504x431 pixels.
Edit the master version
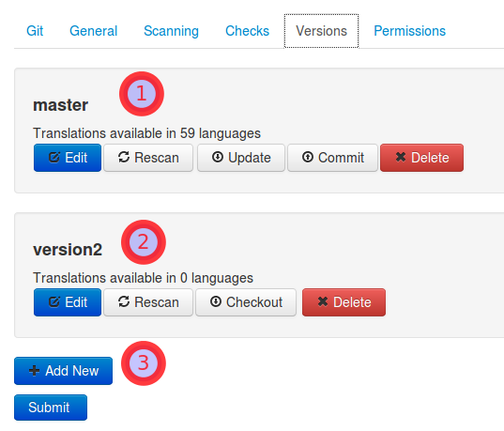68,158
